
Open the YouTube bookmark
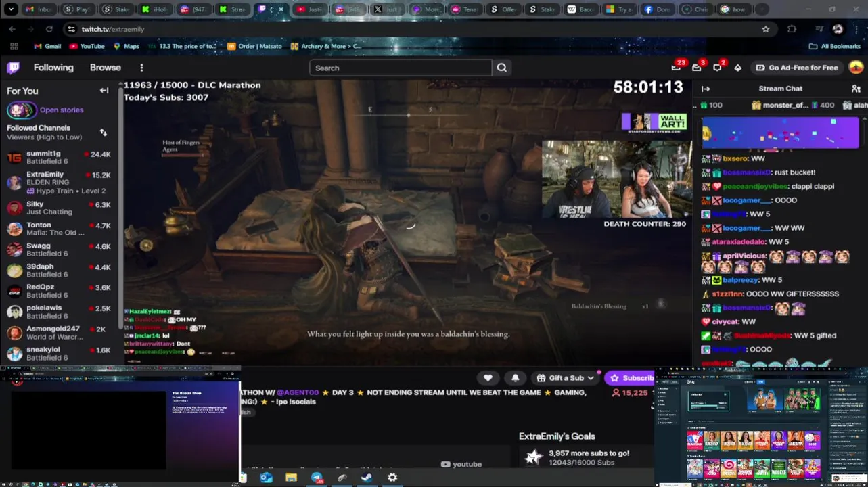pyautogui.click(x=87, y=46)
